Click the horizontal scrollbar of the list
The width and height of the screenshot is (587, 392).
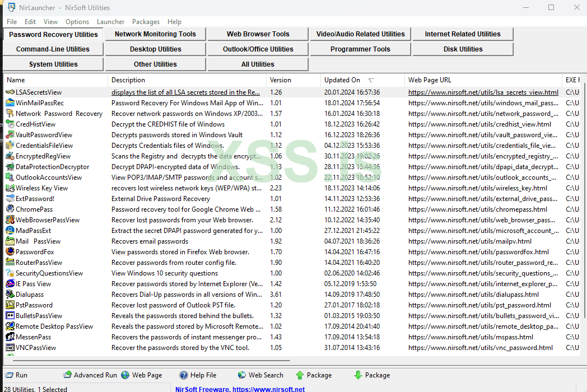(151, 361)
